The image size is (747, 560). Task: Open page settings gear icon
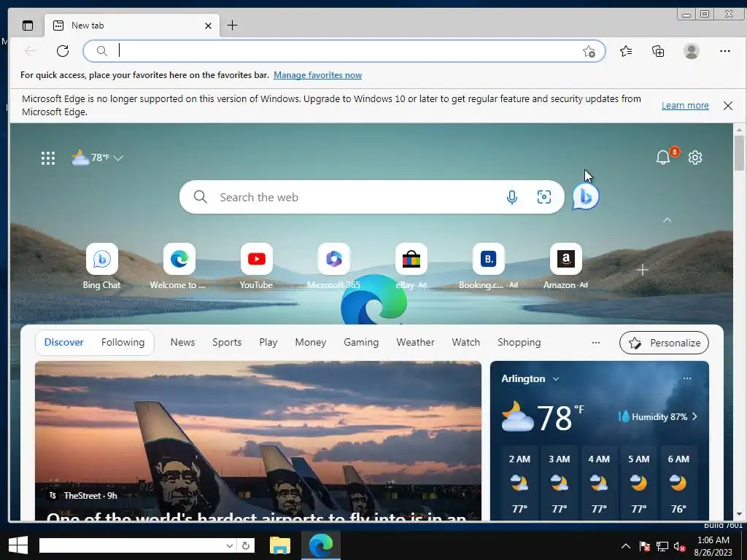695,157
